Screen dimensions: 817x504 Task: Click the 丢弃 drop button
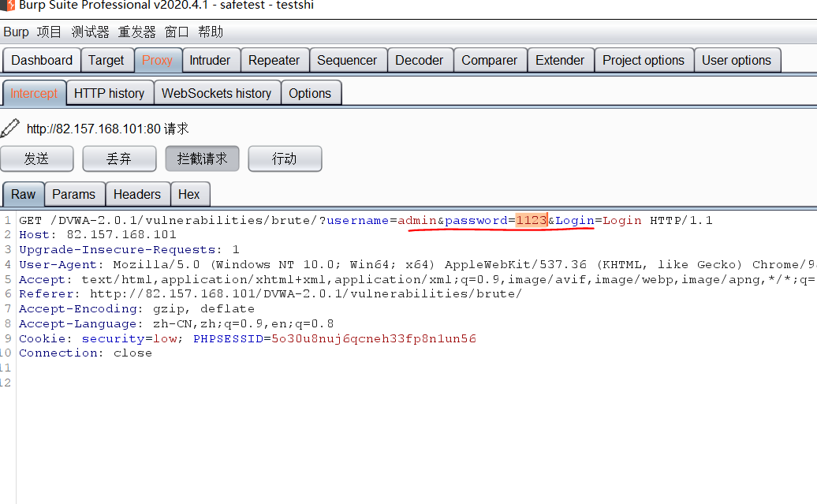pos(119,159)
